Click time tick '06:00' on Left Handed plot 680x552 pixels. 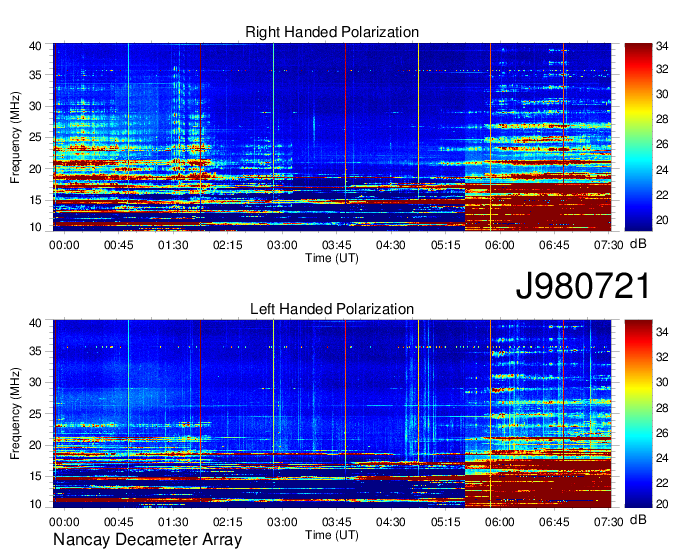[500, 522]
